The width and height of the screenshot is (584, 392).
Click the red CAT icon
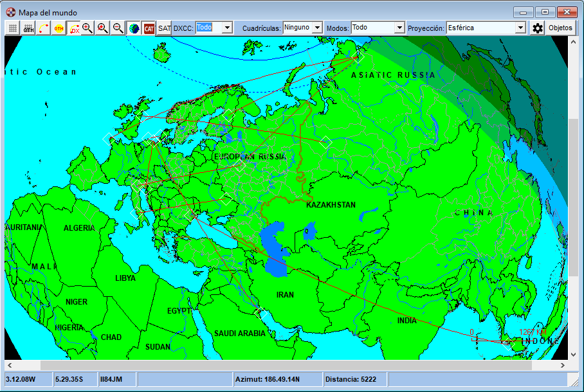point(149,28)
